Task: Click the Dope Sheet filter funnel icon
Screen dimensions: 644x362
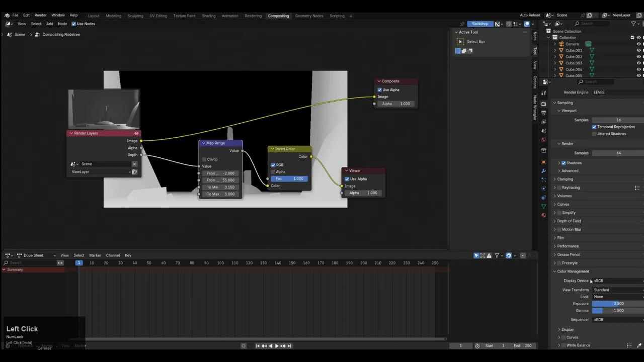Action: coord(497,255)
